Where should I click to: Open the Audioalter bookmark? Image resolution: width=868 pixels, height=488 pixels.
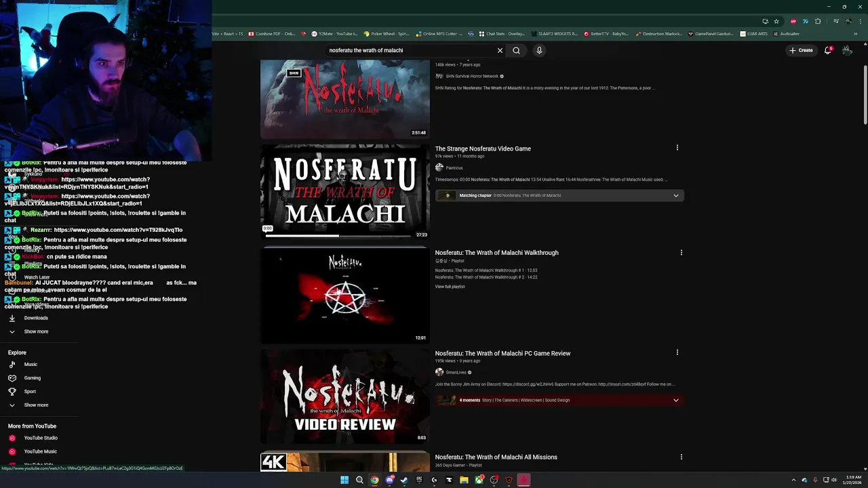pos(785,34)
